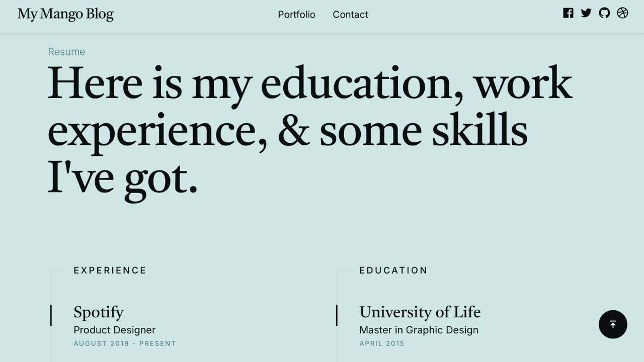Screen dimensions: 644x362
Task: Open the Facebook social icon
Action: 568,13
